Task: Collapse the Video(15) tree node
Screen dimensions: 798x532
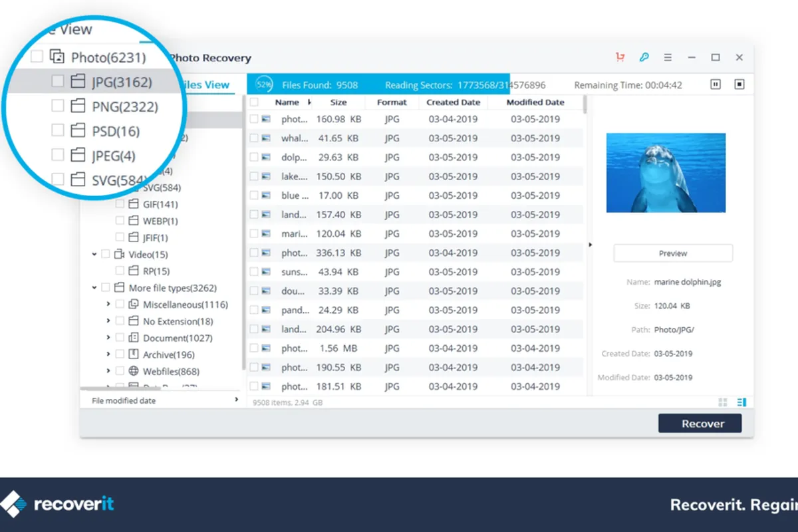Action: pos(94,255)
